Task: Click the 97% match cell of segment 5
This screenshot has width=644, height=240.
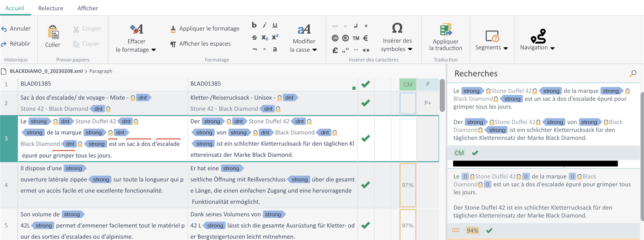Action: (408, 225)
